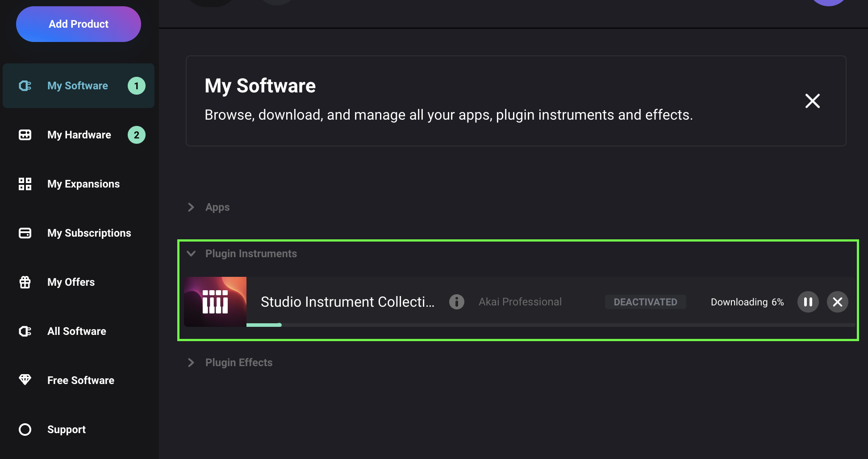Expand the Apps section
Image resolution: width=868 pixels, height=459 pixels.
point(191,207)
